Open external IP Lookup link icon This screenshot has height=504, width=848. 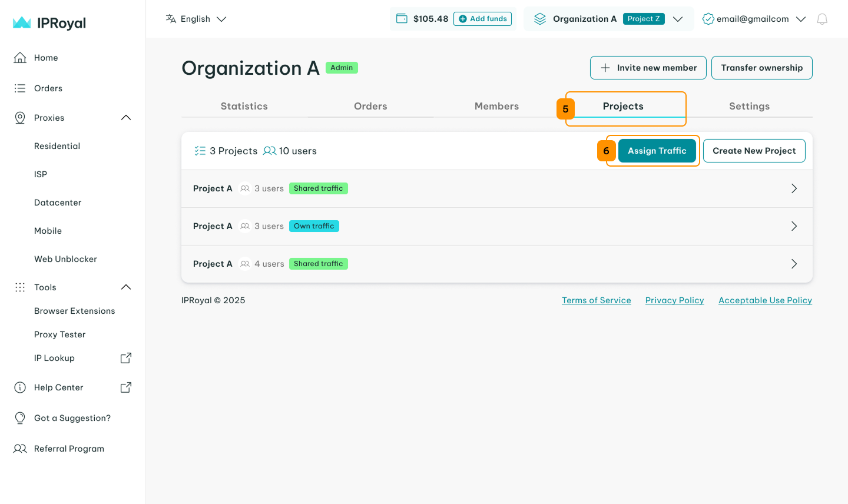125,358
